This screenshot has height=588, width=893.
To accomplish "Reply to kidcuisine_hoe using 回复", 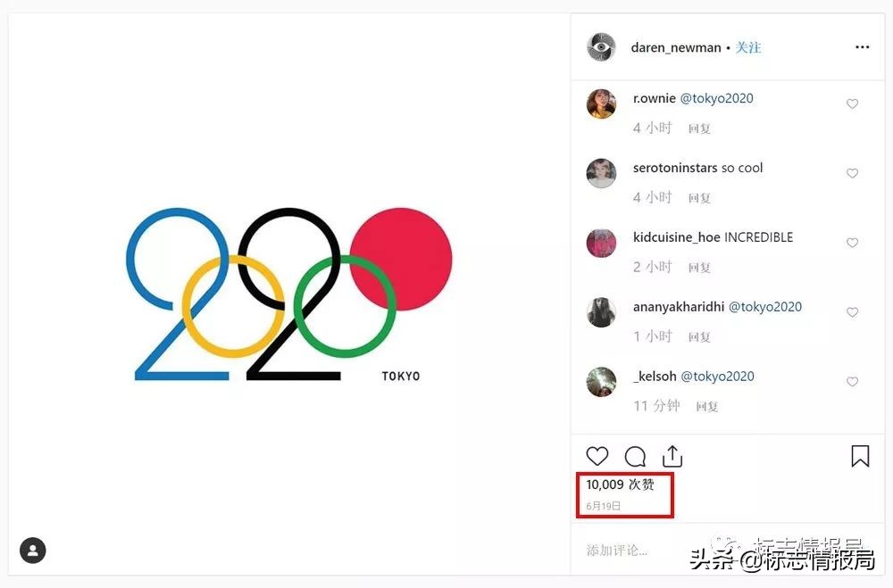I will click(699, 267).
